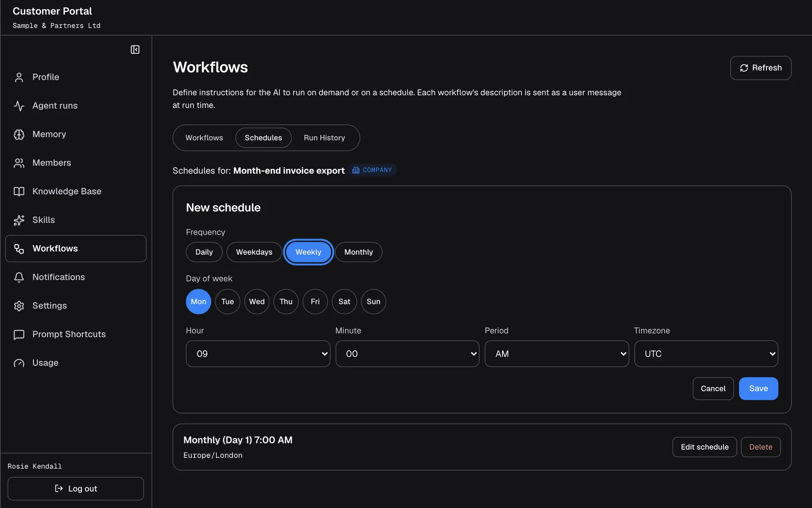
Task: Toggle Mon day of week
Action: click(x=198, y=302)
